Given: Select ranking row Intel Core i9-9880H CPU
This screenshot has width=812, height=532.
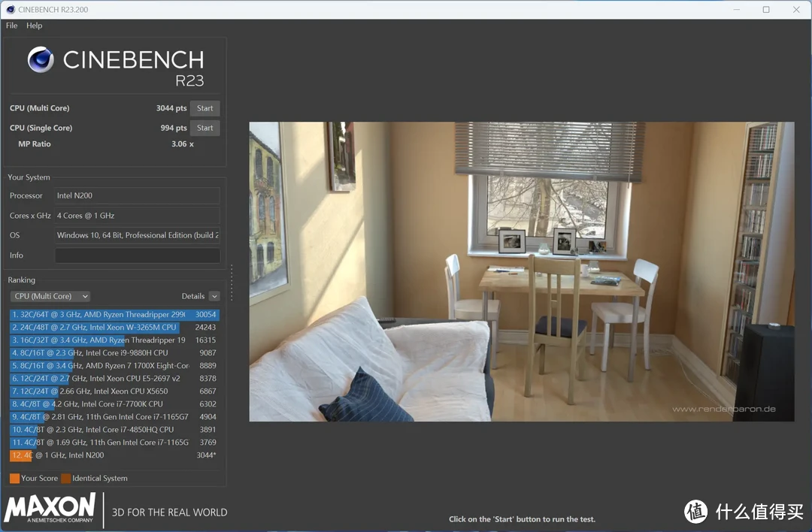Looking at the screenshot, I should pyautogui.click(x=114, y=352).
